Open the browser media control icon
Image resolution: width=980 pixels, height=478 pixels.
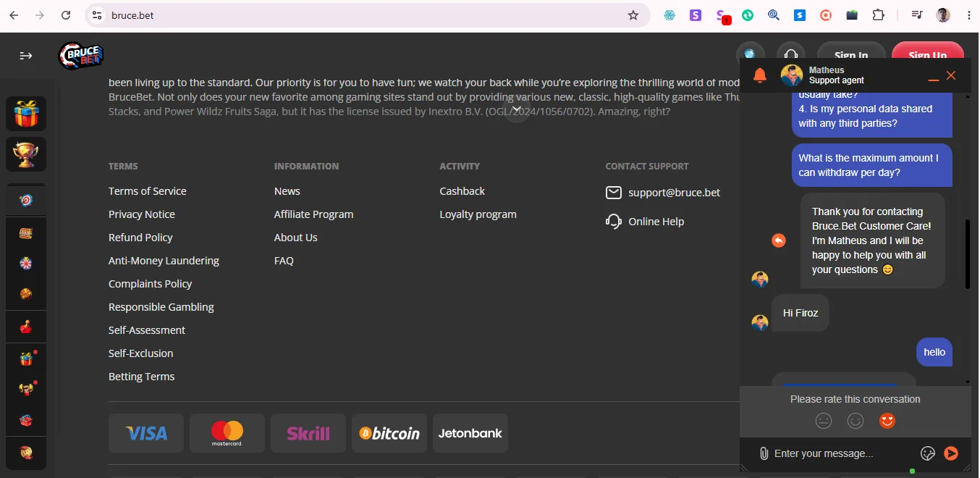(917, 15)
